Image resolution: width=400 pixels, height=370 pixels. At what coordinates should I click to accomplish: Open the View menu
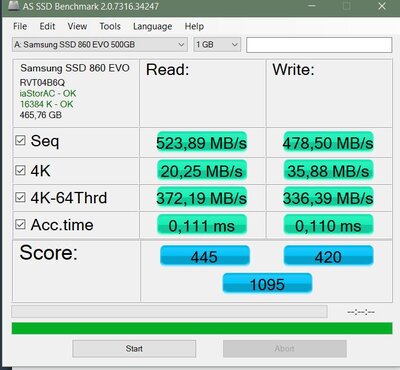[77, 26]
